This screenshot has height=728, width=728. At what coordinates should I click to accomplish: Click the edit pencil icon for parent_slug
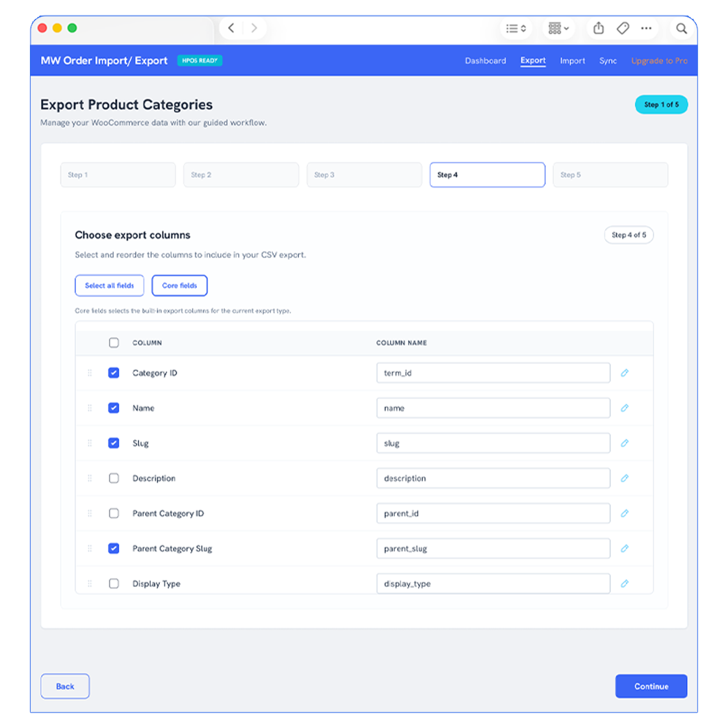pyautogui.click(x=625, y=549)
